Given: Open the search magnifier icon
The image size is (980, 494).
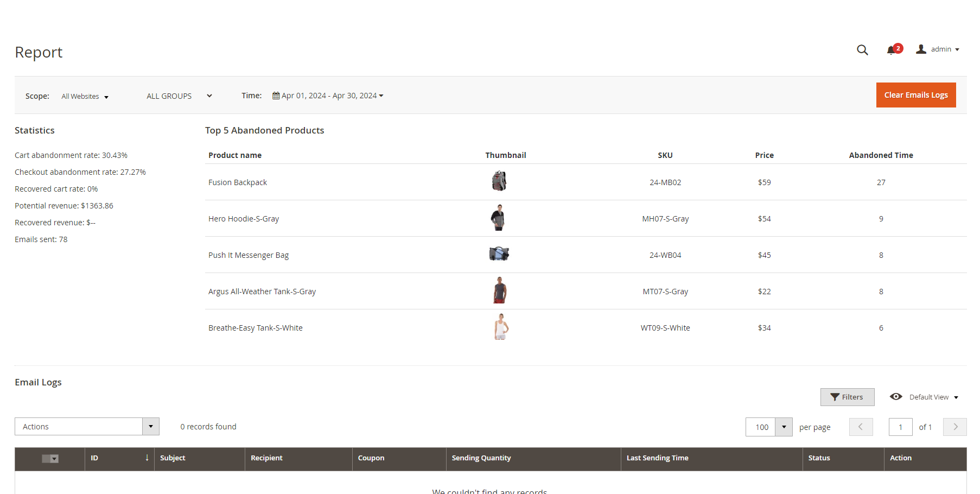Looking at the screenshot, I should point(862,50).
